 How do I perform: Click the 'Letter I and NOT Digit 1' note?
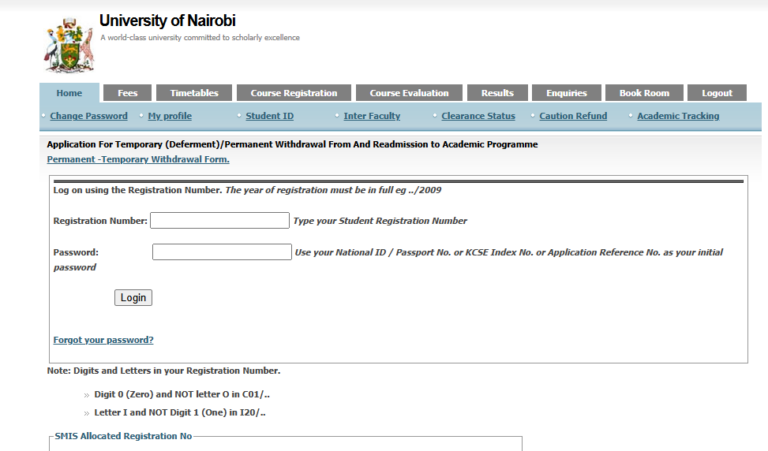coord(180,412)
